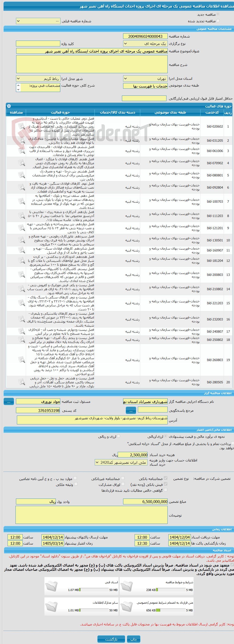Toggle the فیش بانکی (وجه نقد) checkbox

tap(165, 484)
